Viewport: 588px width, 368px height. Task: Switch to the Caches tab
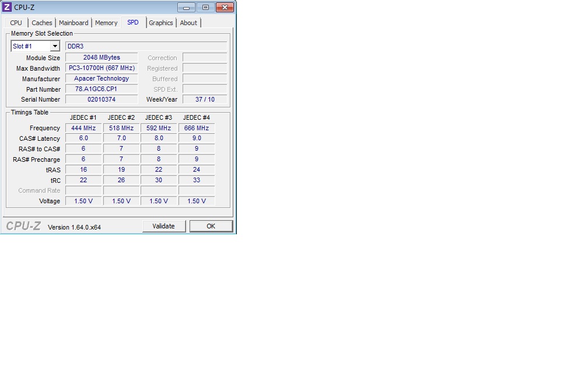click(x=42, y=23)
